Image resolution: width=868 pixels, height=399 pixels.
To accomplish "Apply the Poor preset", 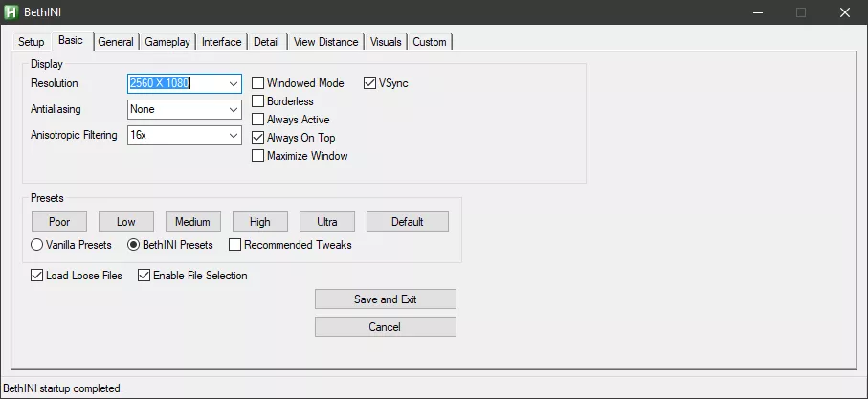I will [59, 222].
